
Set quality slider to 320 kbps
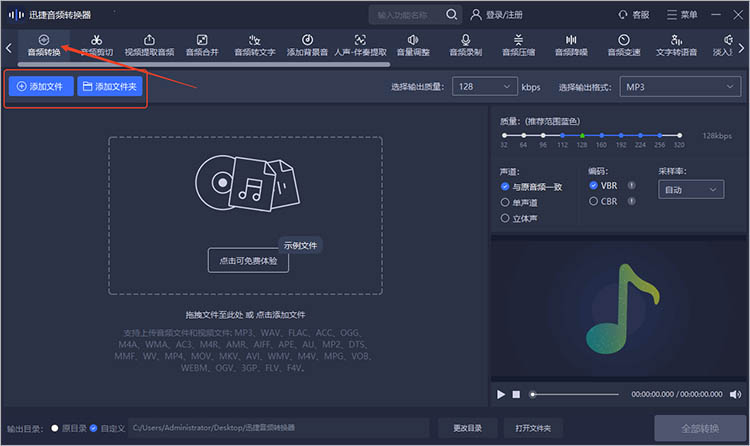point(679,135)
